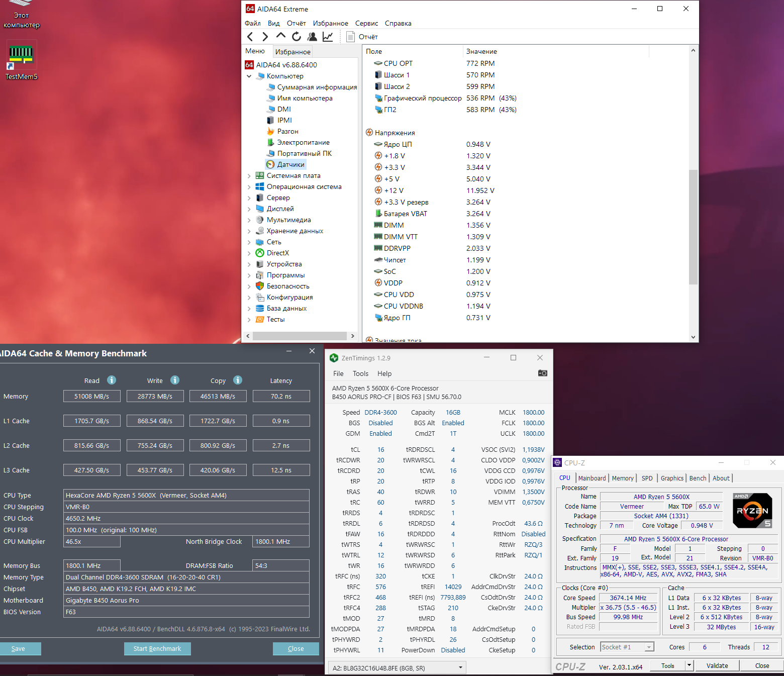This screenshot has height=676, width=784.
Task: Switch to the CPU-Z SPD tab
Action: (647, 478)
